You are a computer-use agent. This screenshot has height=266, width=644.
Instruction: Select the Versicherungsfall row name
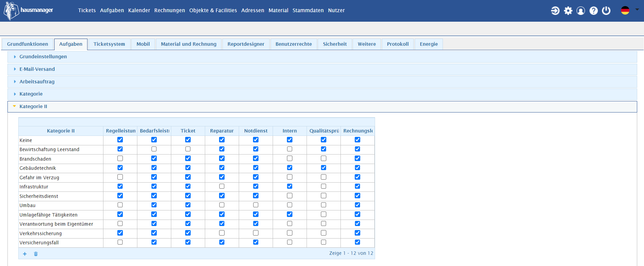click(39, 243)
